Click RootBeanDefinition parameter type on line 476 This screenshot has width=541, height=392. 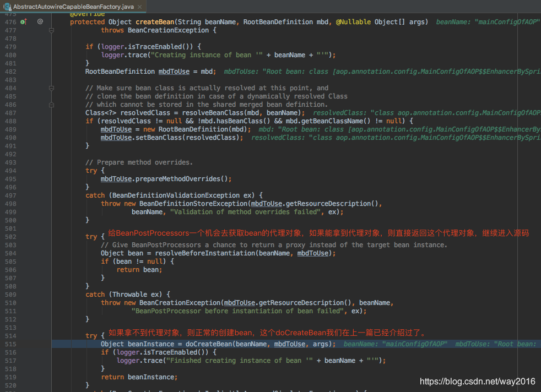click(x=278, y=21)
